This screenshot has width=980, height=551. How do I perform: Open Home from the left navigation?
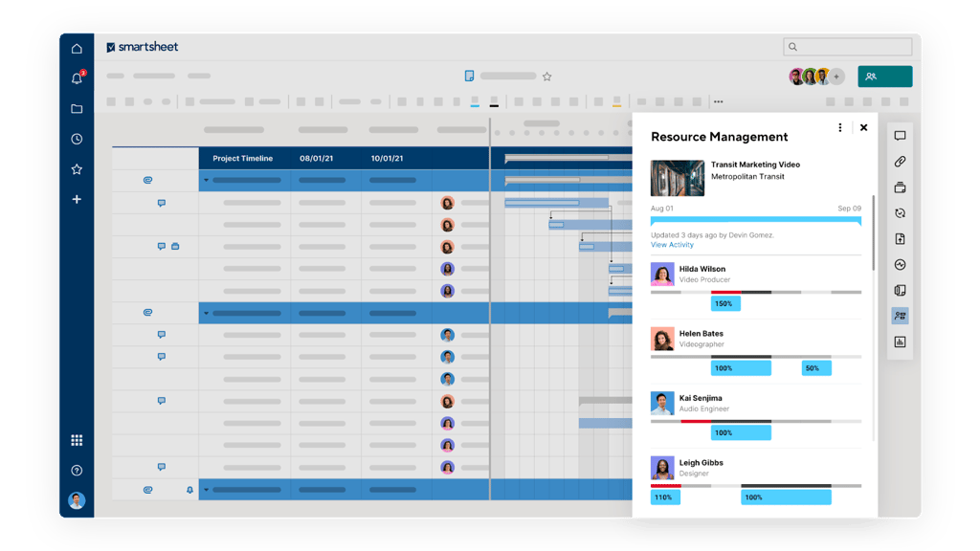pyautogui.click(x=76, y=46)
